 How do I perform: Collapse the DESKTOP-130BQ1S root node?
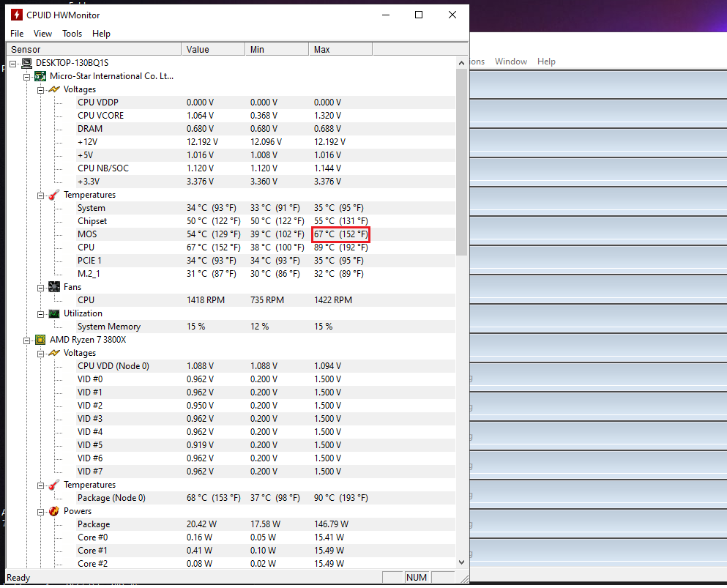coord(13,64)
